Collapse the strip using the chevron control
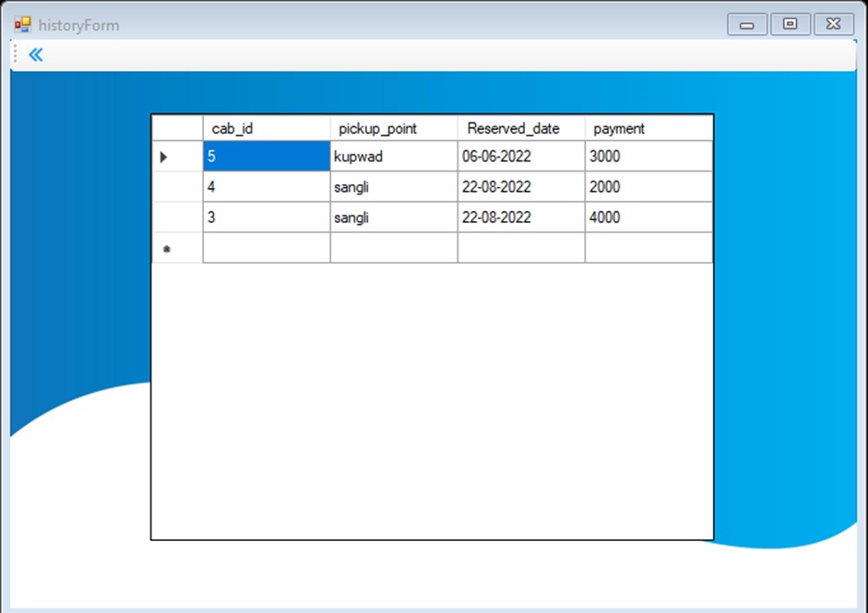Image resolution: width=868 pixels, height=613 pixels. pos(34,54)
